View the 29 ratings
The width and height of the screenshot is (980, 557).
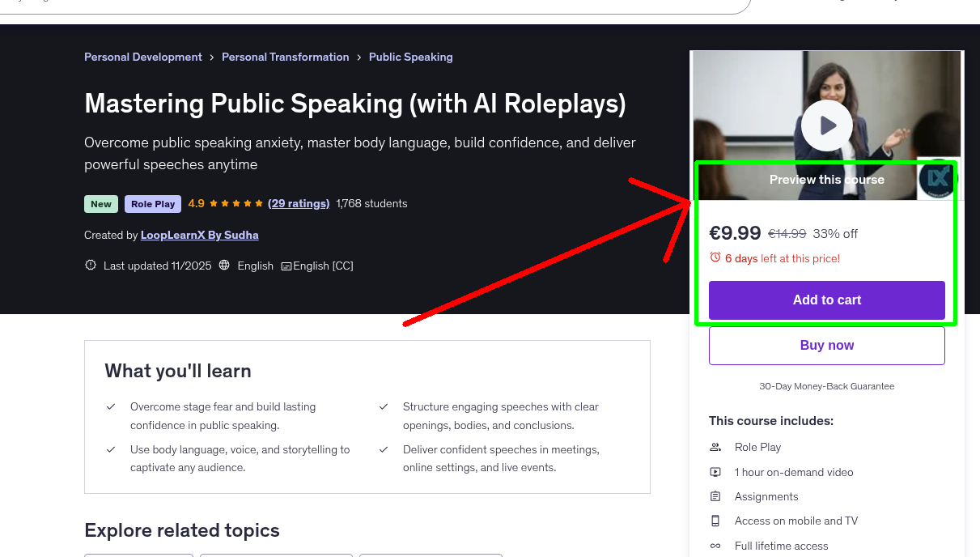coord(299,203)
